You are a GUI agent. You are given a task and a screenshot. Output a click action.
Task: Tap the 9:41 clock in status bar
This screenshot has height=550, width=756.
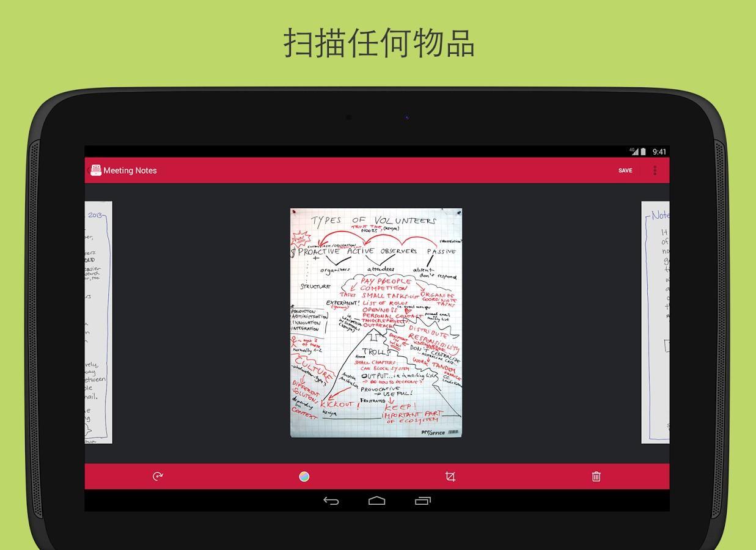click(659, 152)
